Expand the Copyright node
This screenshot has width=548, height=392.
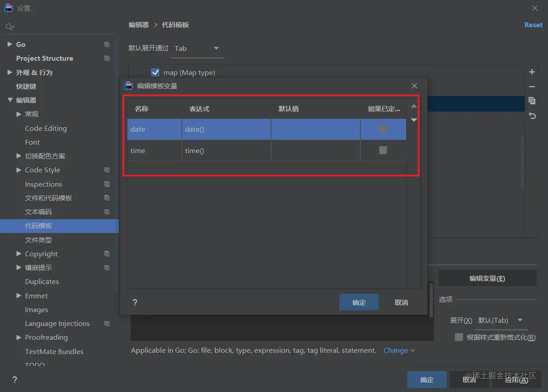pos(19,254)
